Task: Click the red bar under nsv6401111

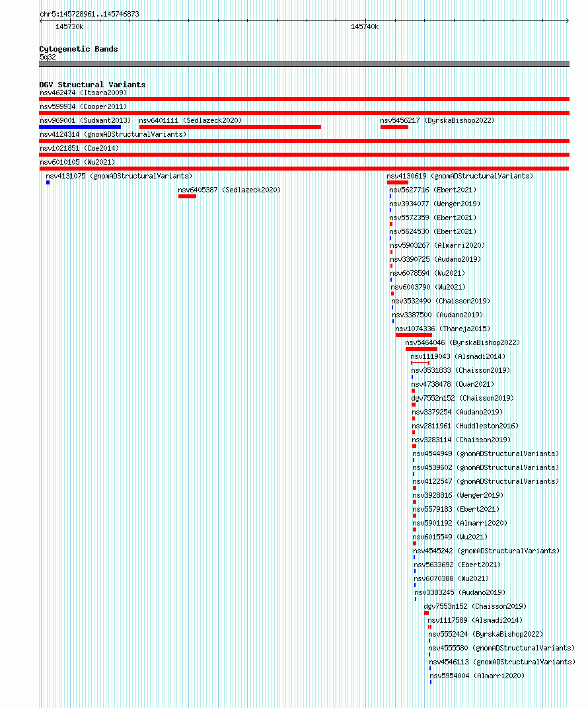Action: click(x=230, y=127)
